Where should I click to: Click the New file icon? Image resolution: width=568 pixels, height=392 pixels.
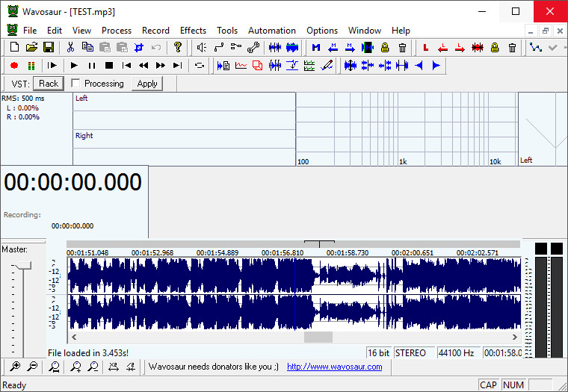pos(14,47)
